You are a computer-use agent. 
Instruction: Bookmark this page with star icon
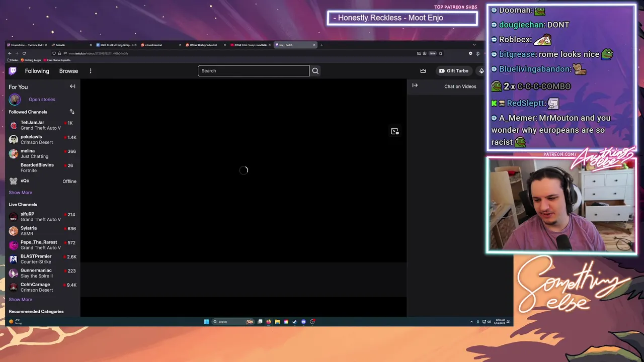pyautogui.click(x=440, y=53)
